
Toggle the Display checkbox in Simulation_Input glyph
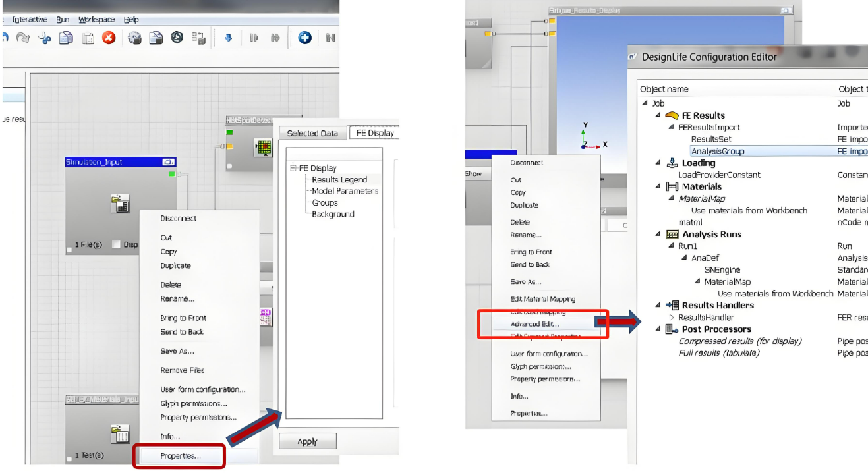[116, 245]
